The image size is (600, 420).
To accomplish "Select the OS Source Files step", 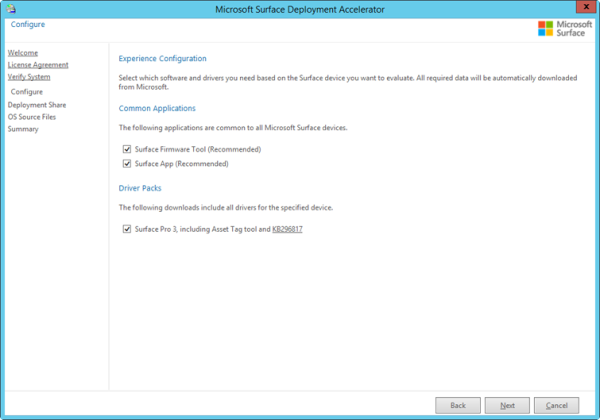I will click(32, 117).
